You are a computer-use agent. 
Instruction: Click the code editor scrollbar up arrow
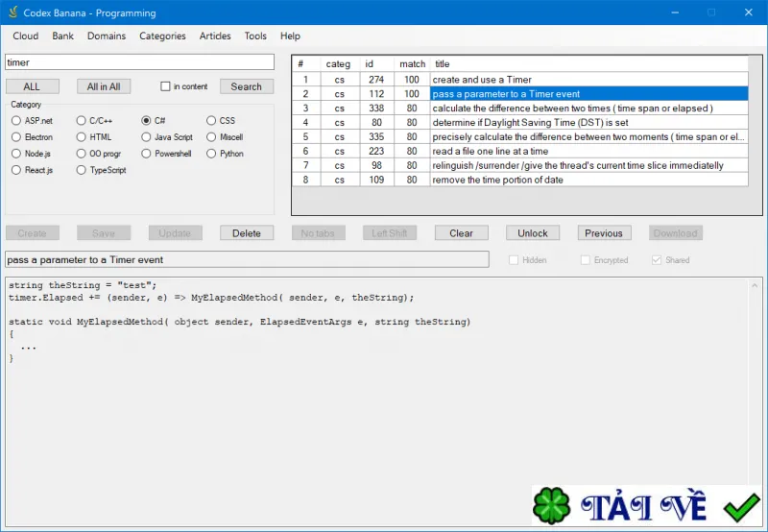(755, 285)
